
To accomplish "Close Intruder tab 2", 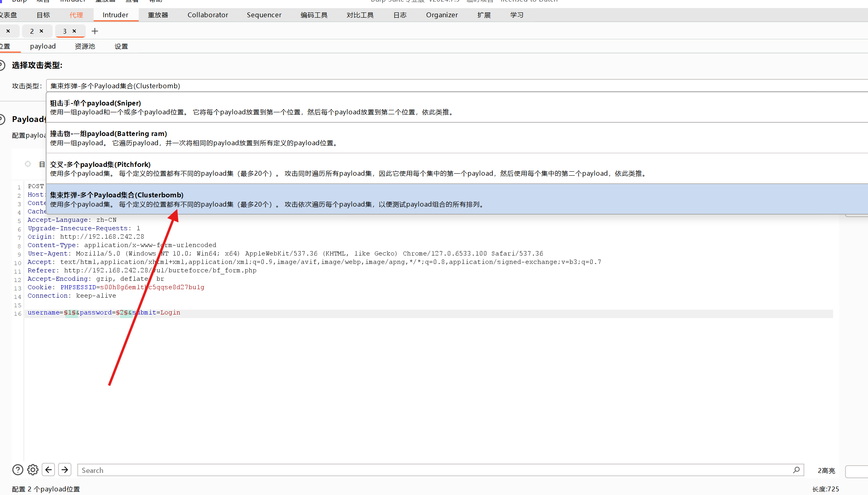I will tap(41, 31).
